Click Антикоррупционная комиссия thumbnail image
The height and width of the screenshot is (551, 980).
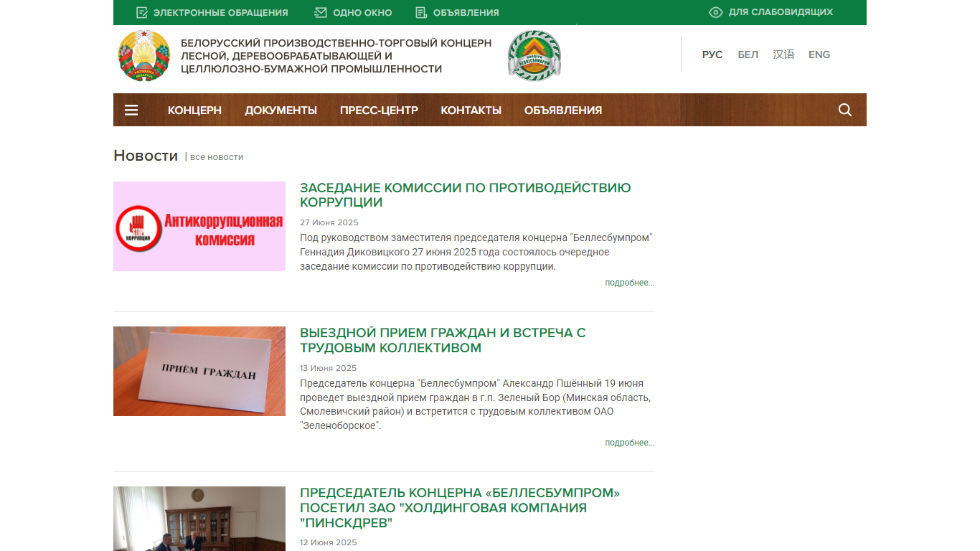(199, 226)
